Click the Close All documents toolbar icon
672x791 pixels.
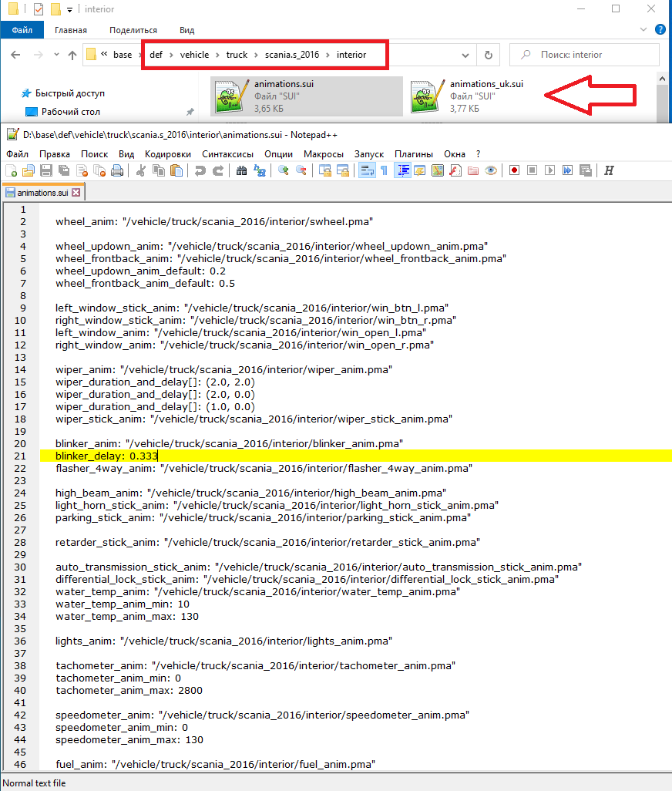100,170
